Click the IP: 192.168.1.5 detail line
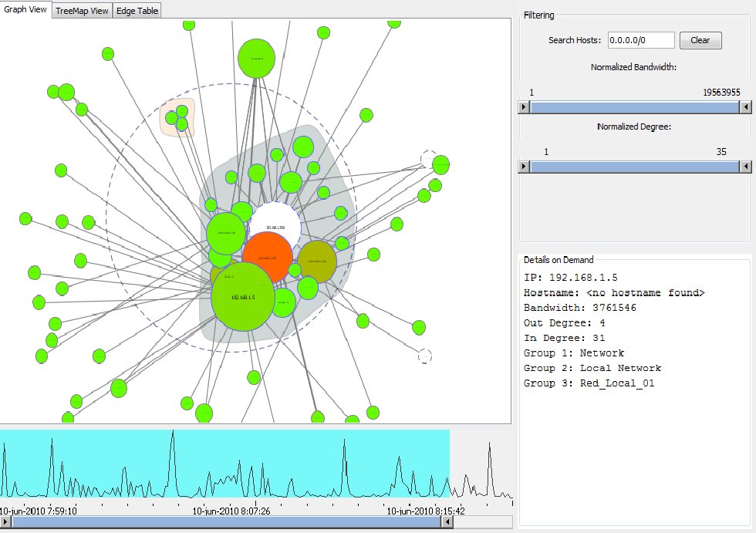The height and width of the screenshot is (533, 756). pos(570,278)
